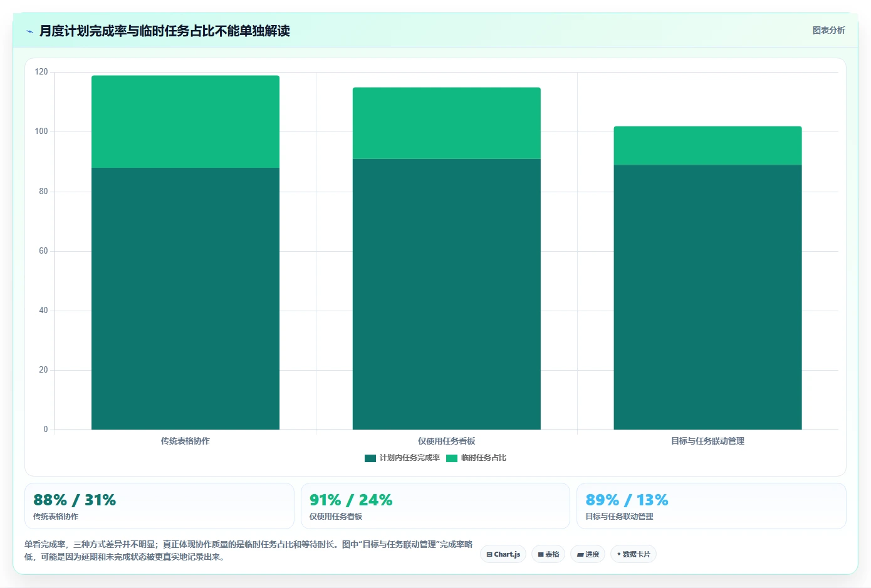
Task: Click the light green segment for 仅使用任务看板
Action: 447,123
